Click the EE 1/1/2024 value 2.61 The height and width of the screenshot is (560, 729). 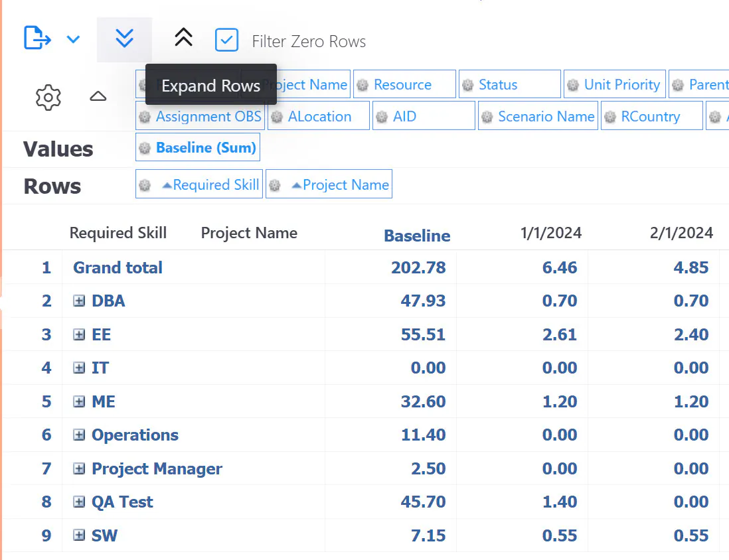(x=560, y=334)
